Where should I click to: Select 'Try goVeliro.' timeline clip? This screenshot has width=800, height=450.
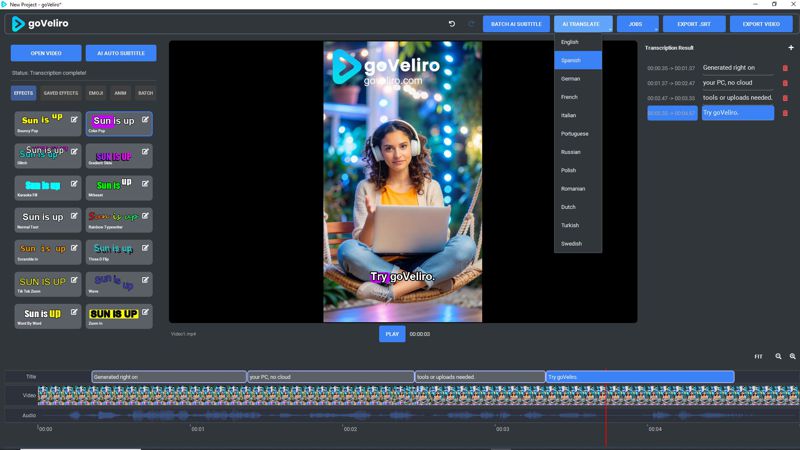[640, 377]
